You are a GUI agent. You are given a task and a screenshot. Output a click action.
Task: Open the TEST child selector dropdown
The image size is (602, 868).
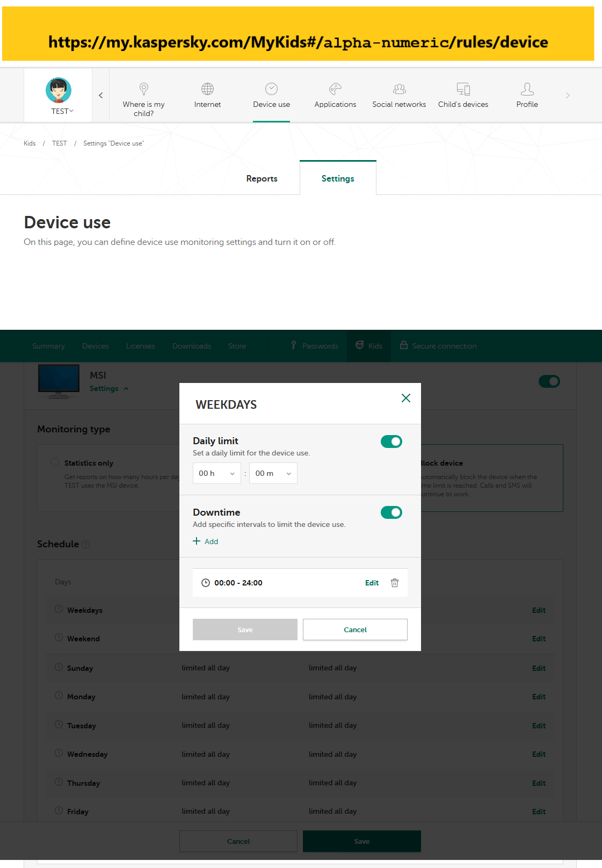62,111
